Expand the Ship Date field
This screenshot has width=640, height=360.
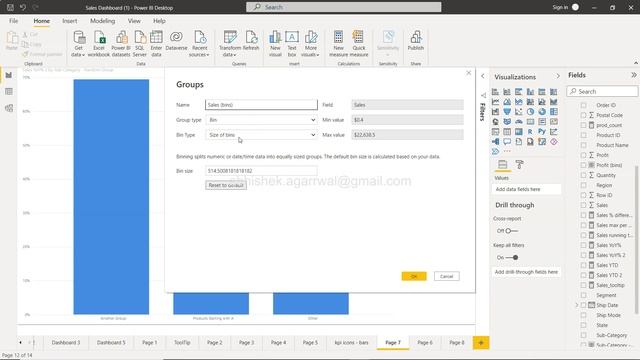pyautogui.click(x=577, y=305)
